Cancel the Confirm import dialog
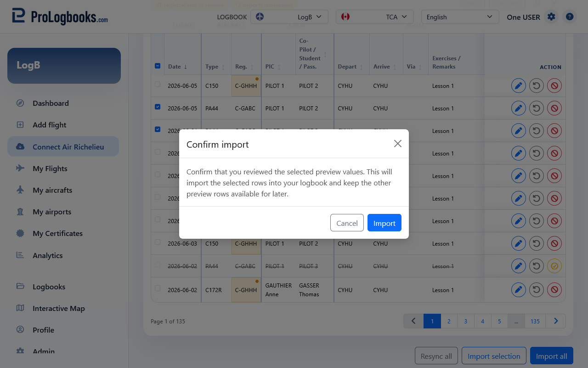 coord(347,223)
